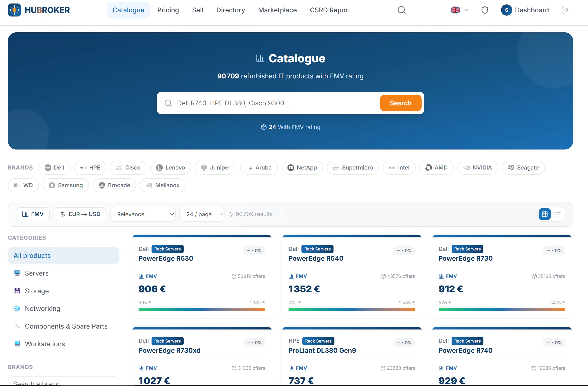The image size is (588, 386).
Task: Open the CSRD Report page
Action: tap(330, 10)
